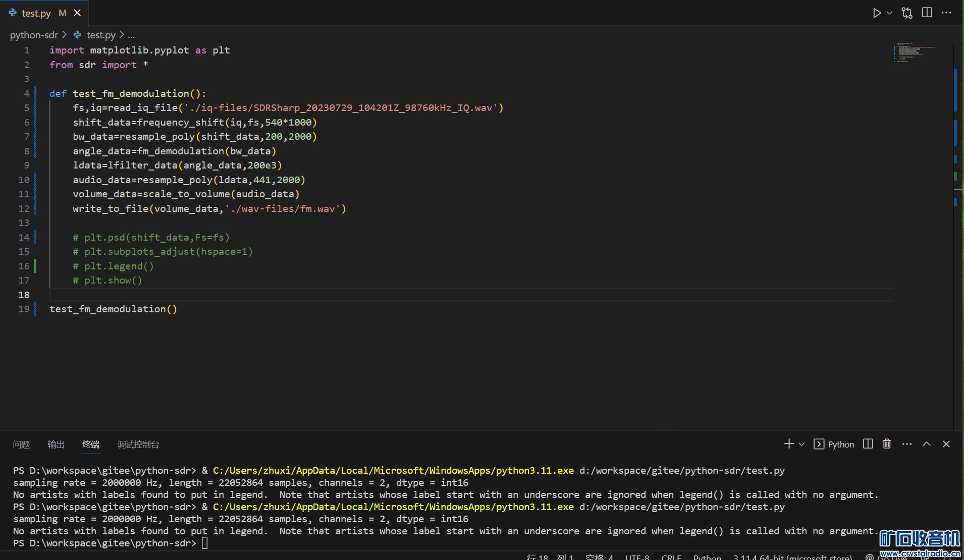Image resolution: width=964 pixels, height=560 pixels.
Task: Maximize the panel size with up chevron
Action: pos(927,444)
